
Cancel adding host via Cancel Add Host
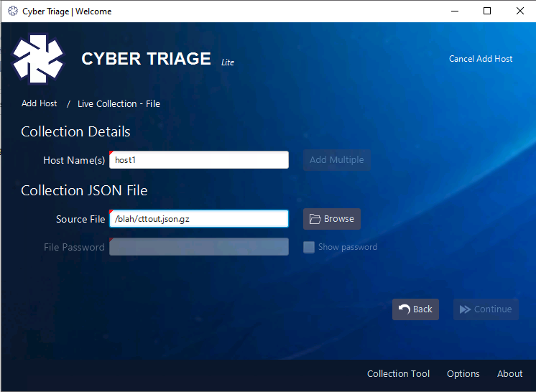(x=481, y=59)
